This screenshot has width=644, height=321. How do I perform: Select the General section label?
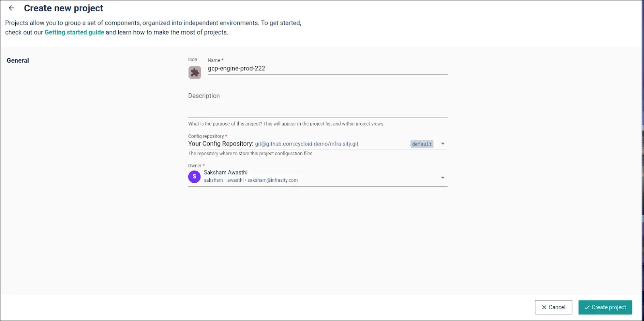click(x=18, y=60)
